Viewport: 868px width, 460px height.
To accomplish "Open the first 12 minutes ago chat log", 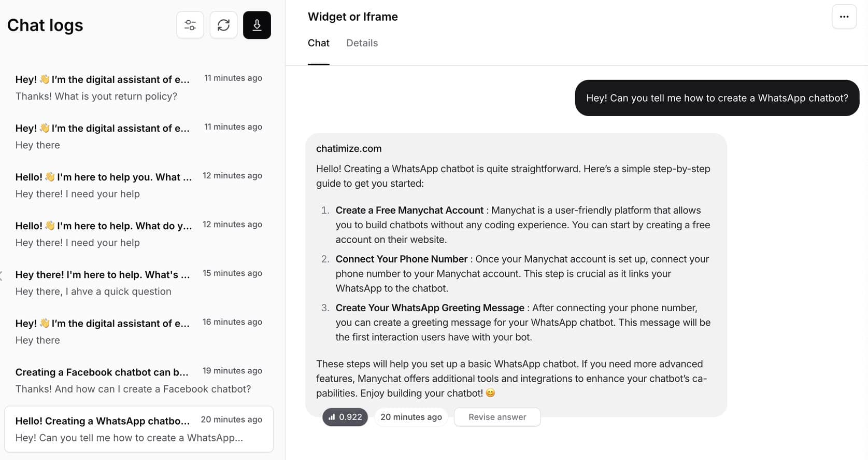I will coord(138,185).
